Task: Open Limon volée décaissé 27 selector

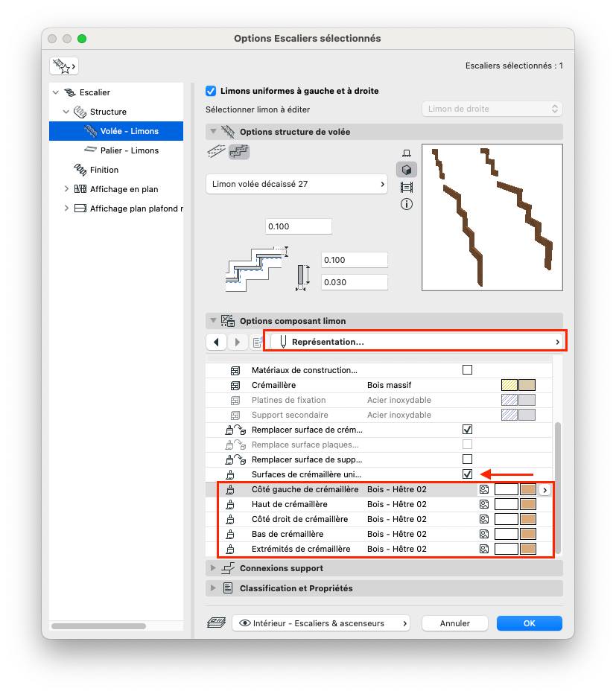Action: (296, 184)
